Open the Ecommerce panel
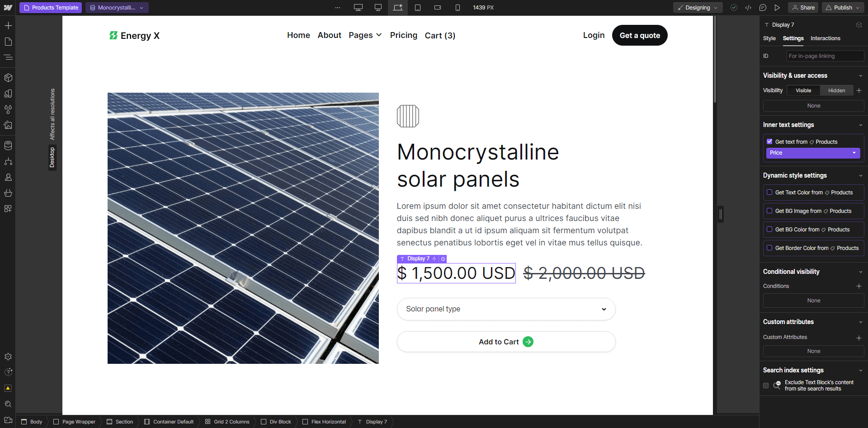This screenshot has height=428, width=868. pos(8,193)
